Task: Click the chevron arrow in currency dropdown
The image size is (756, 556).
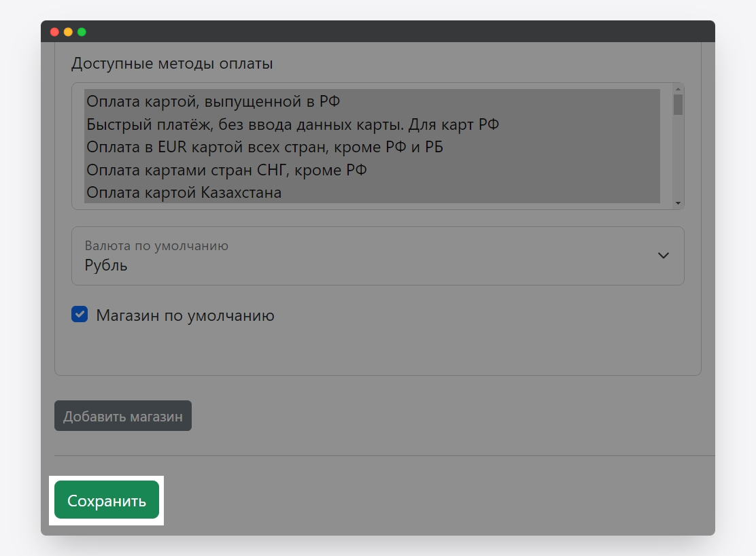Action: pos(664,256)
